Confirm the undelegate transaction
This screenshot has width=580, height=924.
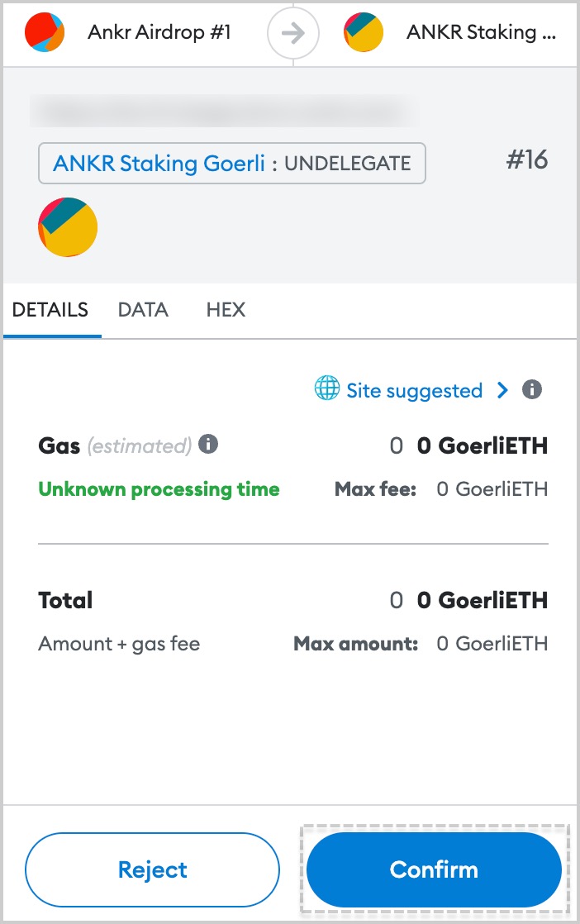tap(434, 869)
